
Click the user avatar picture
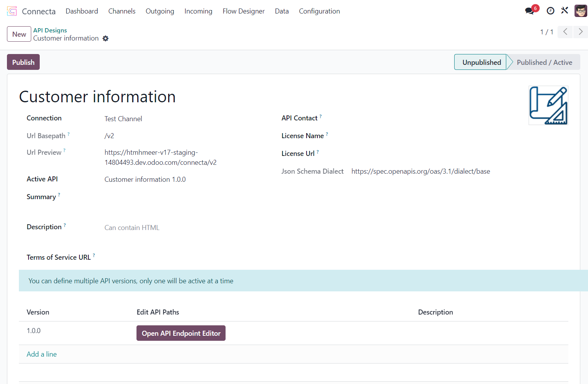point(580,11)
